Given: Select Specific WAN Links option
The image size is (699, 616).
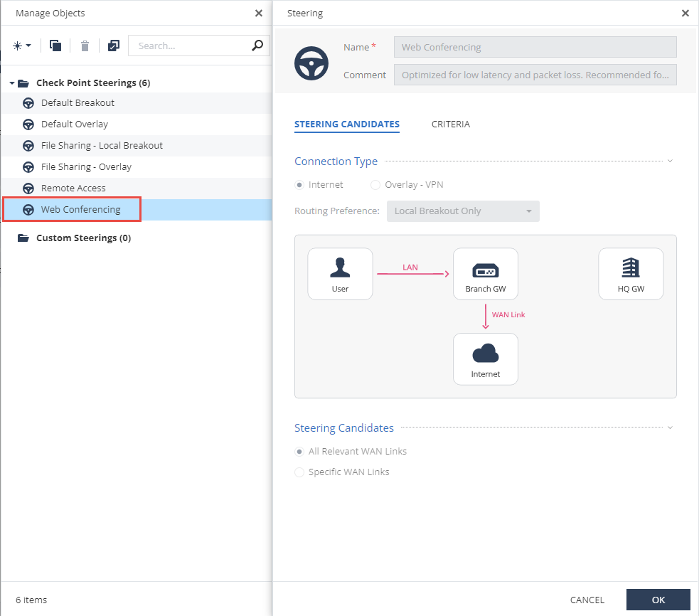Looking at the screenshot, I should point(299,472).
